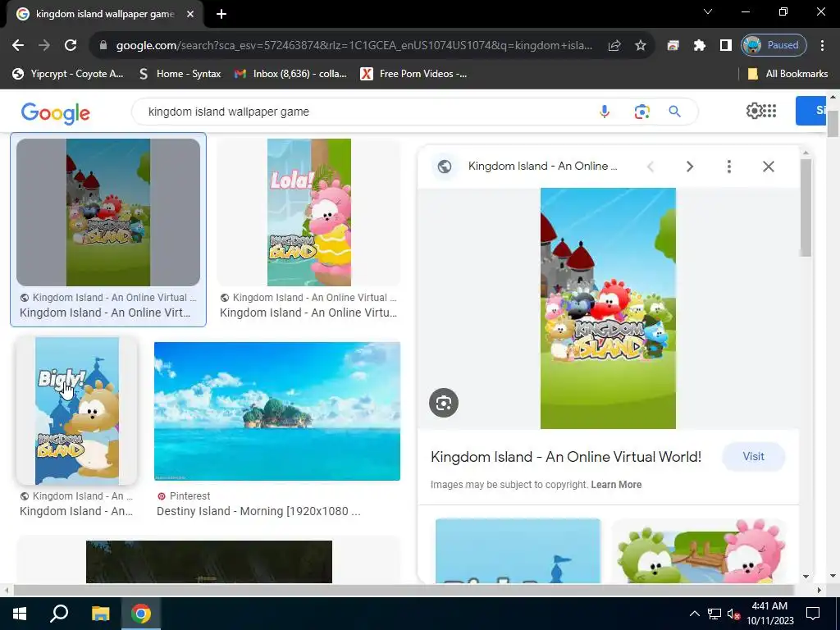Show the next image in preview panel
Screen dimensions: 840x630
689,167
